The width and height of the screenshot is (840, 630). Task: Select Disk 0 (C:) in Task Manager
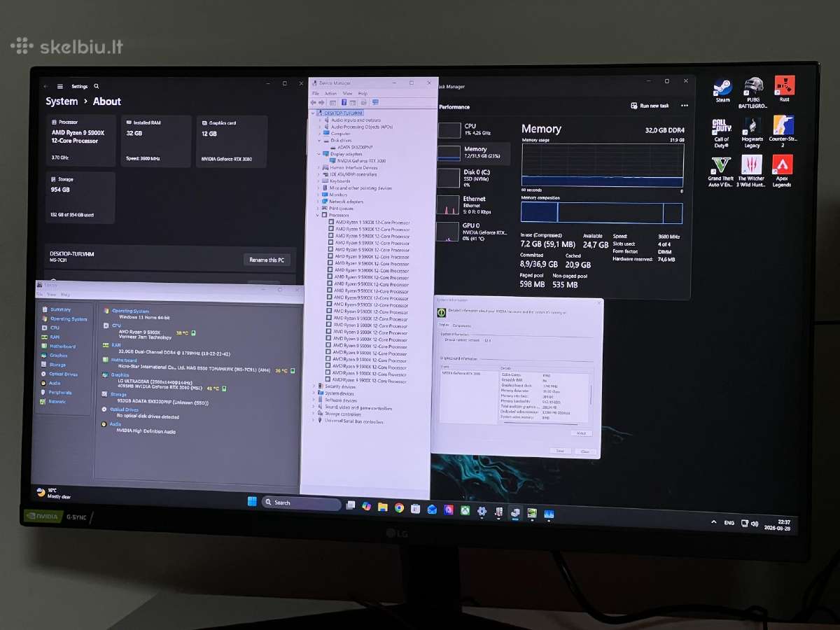pyautogui.click(x=473, y=178)
